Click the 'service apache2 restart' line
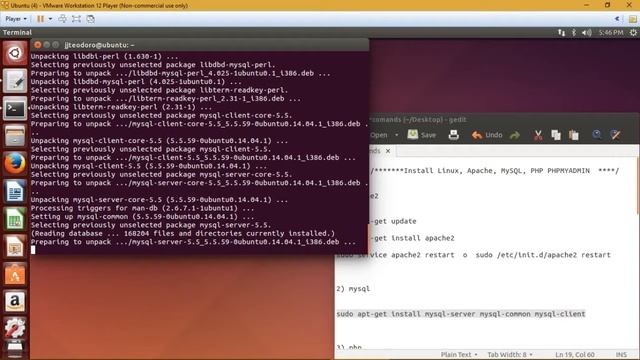640x360 pixels. pos(473,255)
